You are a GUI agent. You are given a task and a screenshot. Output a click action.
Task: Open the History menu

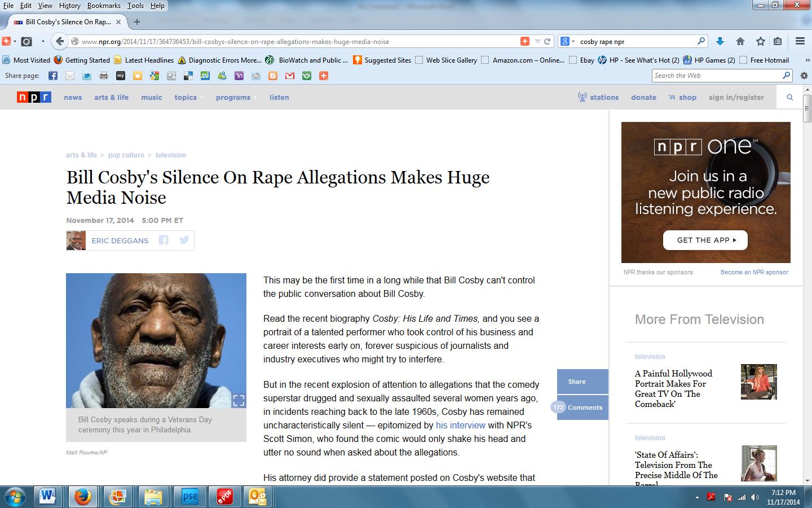(69, 6)
